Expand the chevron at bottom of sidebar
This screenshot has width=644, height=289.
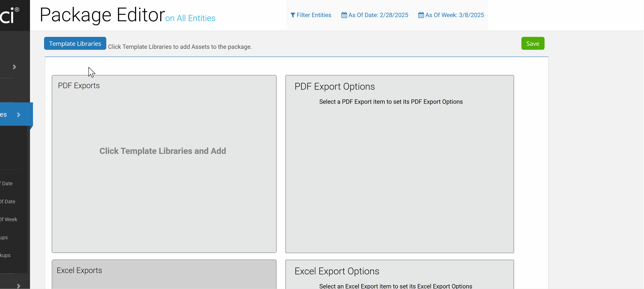click(x=18, y=286)
